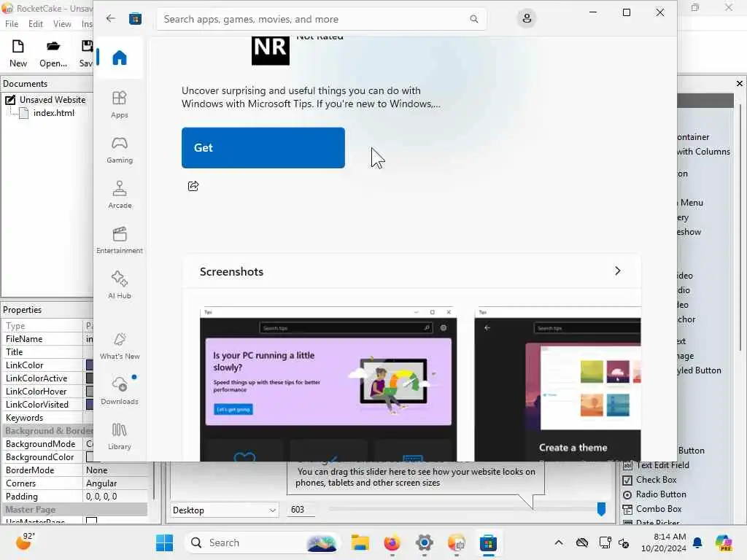The height and width of the screenshot is (560, 747).
Task: Click the Store search magnifier icon
Action: [473, 19]
